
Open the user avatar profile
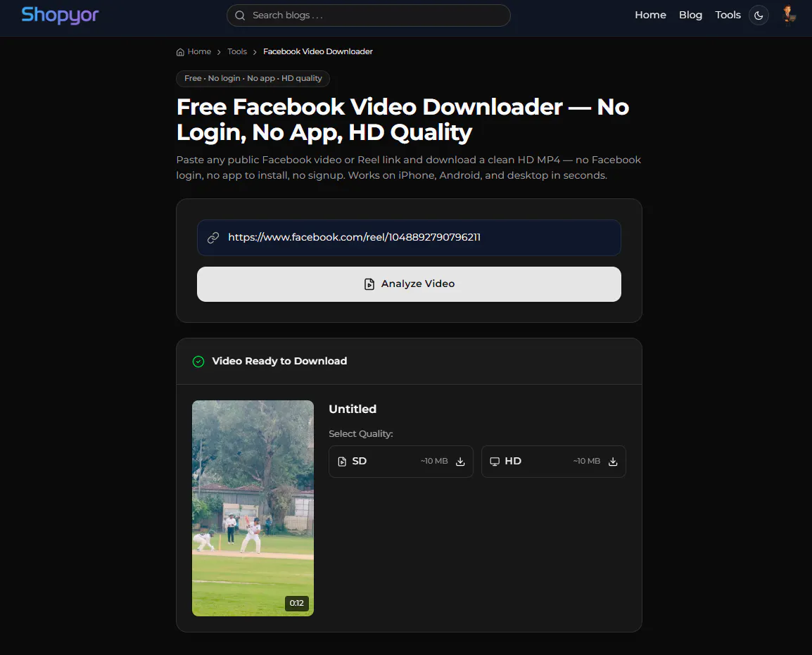(789, 15)
